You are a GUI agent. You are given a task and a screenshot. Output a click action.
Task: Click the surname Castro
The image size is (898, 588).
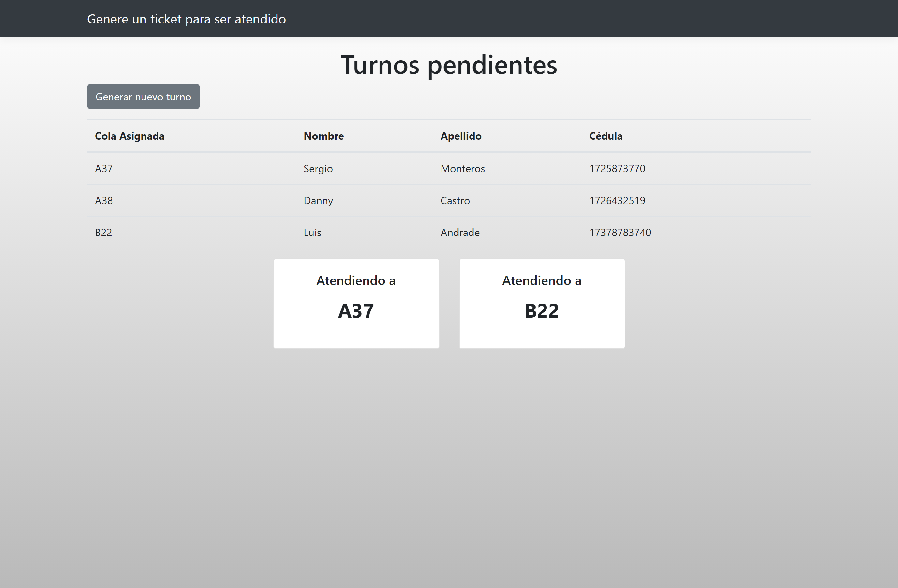455,201
